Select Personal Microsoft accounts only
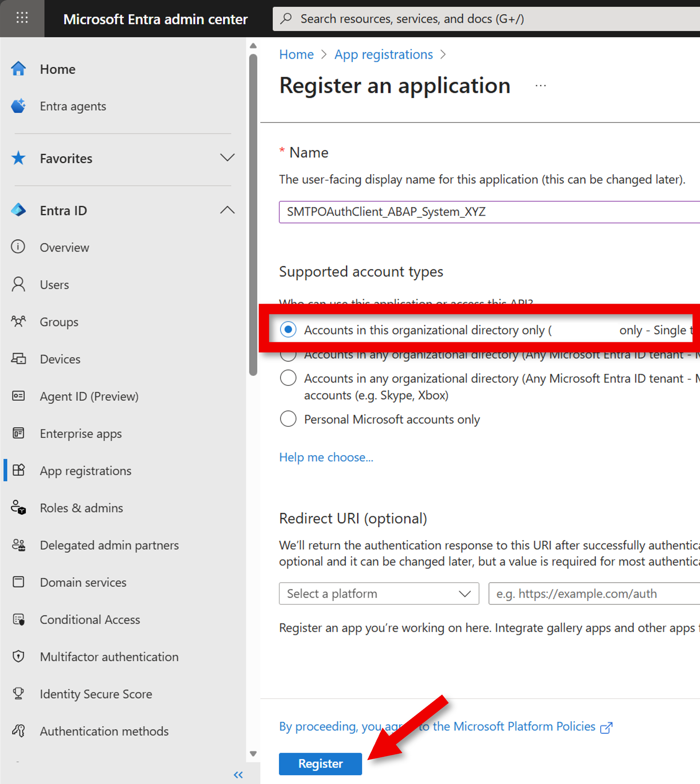Viewport: 700px width, 784px height. point(288,419)
